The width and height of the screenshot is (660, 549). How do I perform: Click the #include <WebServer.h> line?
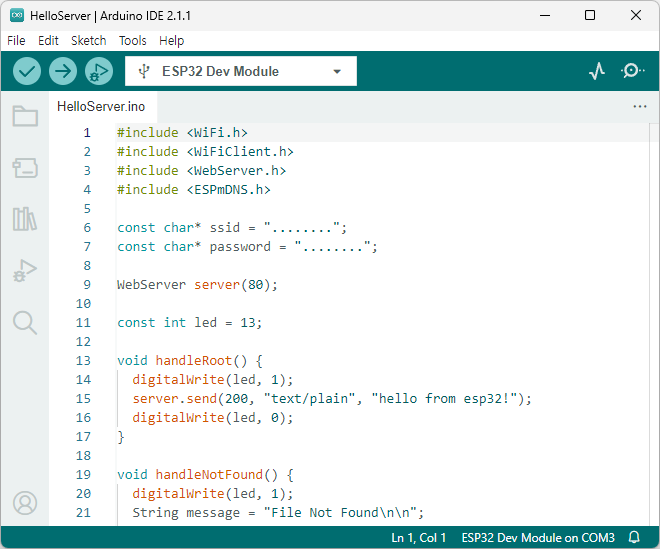click(201, 171)
